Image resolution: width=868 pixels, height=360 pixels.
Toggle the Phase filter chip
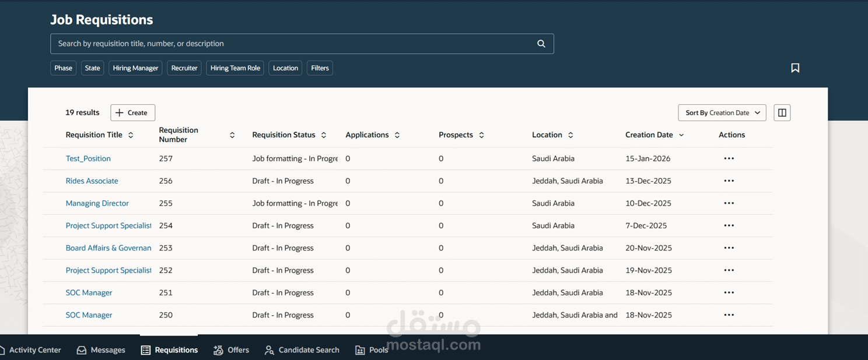point(63,68)
